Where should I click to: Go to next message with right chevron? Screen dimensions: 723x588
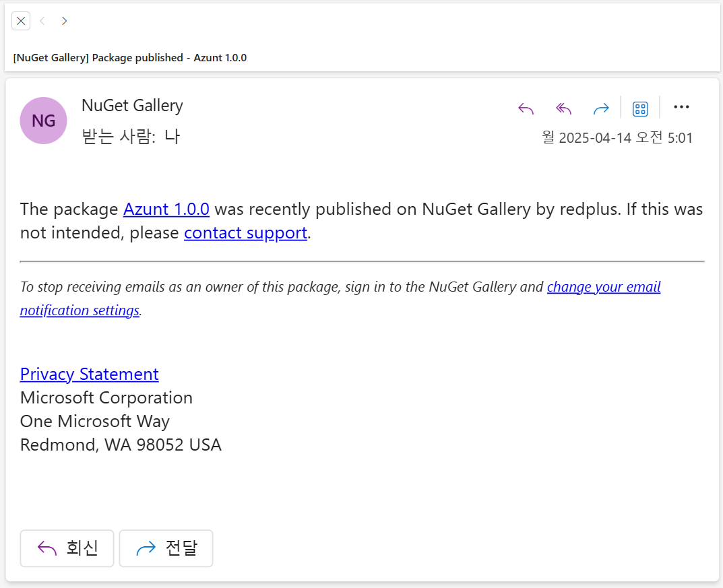64,21
